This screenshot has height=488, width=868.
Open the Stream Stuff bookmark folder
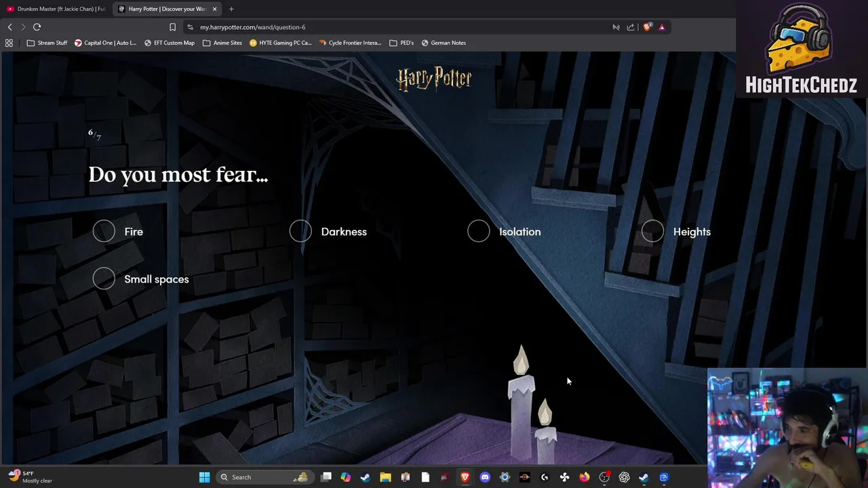(x=47, y=43)
